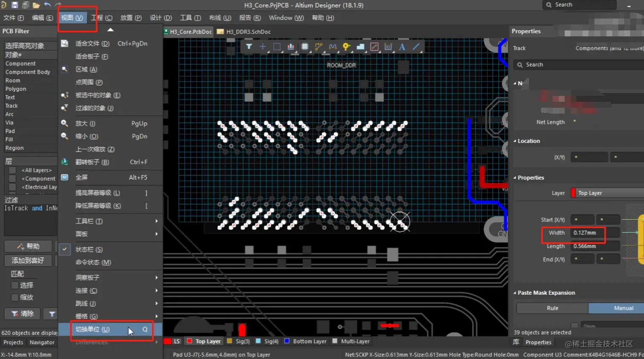Click the Properties tab at panel bottom
The width and height of the screenshot is (644, 359).
(x=538, y=342)
